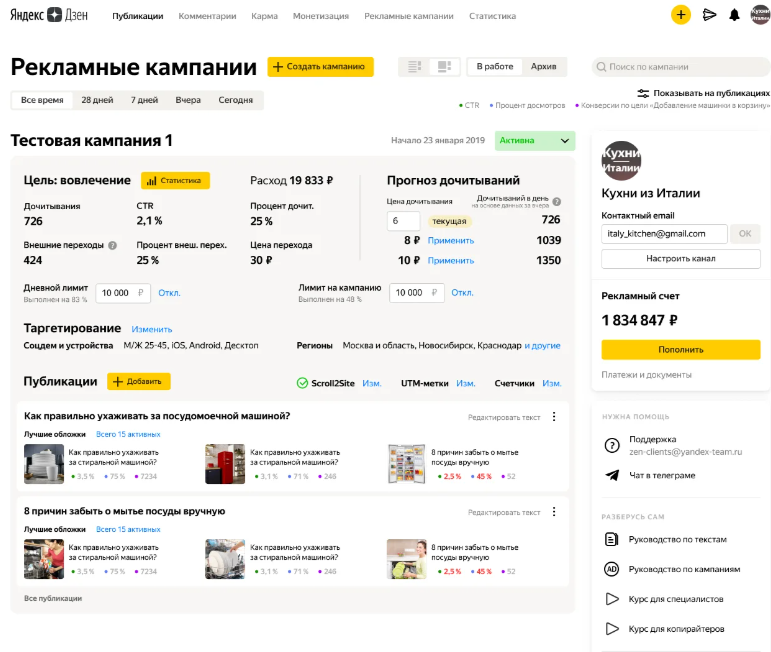Image resolution: width=771 pixels, height=652 pixels.
Task: Open help icon next to Внешние переходы
Action: [112, 245]
